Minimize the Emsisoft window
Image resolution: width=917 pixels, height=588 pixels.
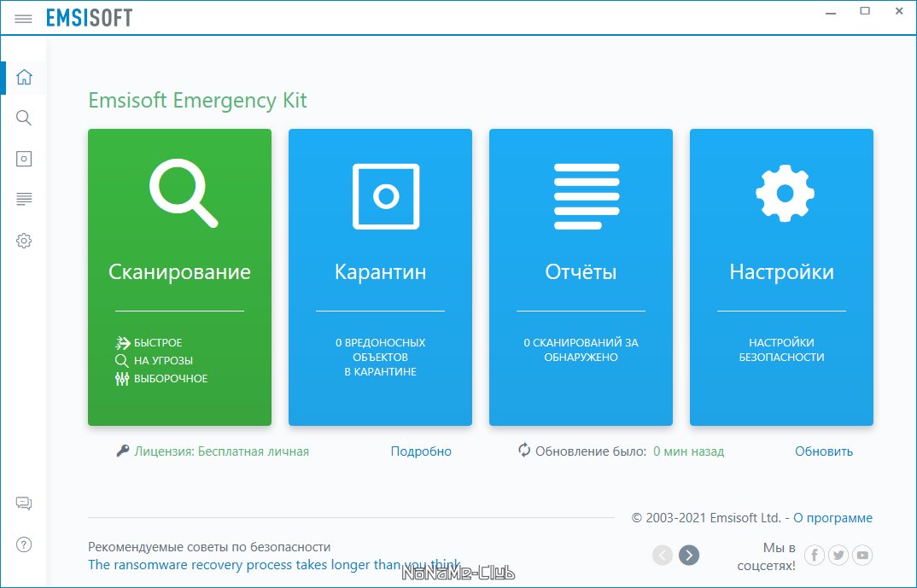[x=831, y=13]
